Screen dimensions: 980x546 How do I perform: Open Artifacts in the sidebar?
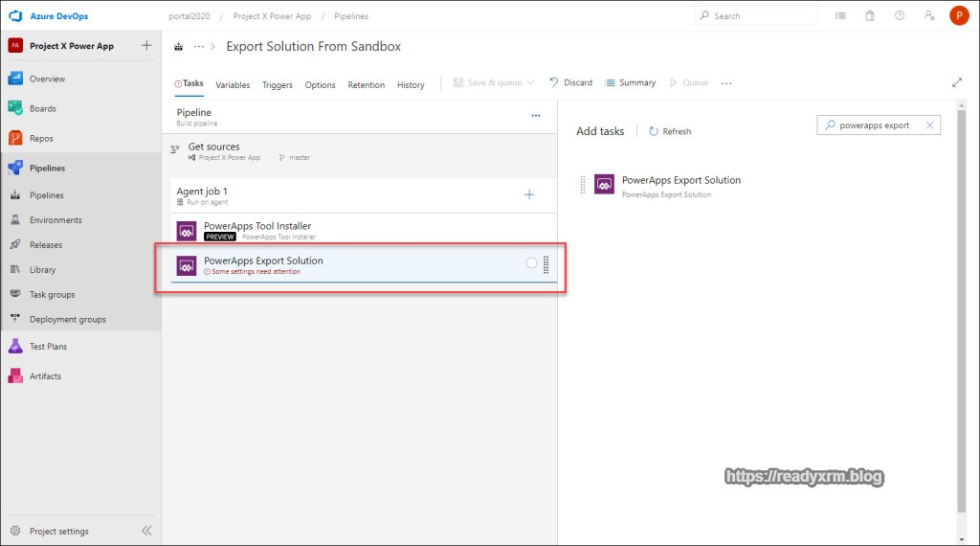45,375
